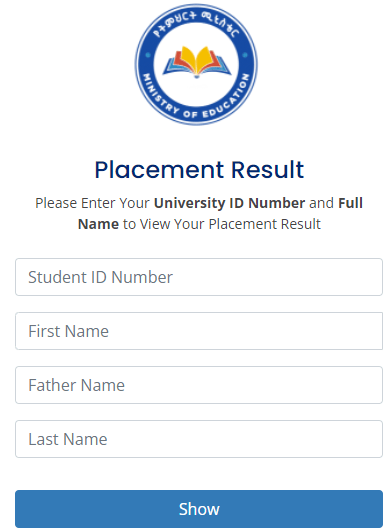
Task: Submit the form with the Show button
Action: (x=199, y=509)
